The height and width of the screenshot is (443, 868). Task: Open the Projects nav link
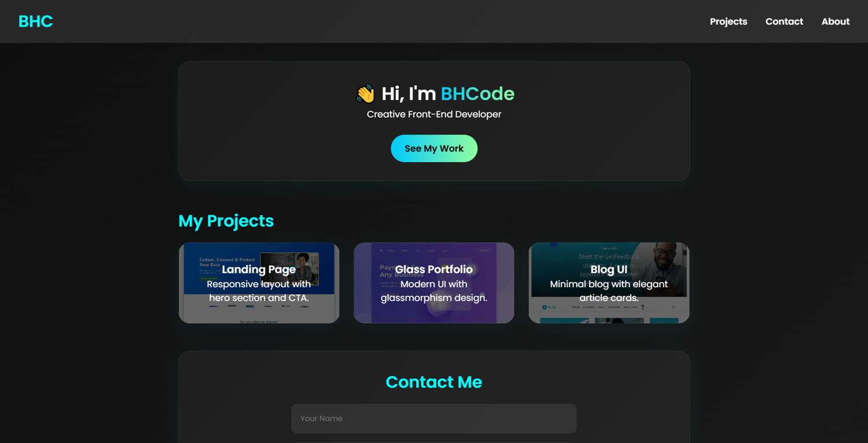pyautogui.click(x=729, y=21)
